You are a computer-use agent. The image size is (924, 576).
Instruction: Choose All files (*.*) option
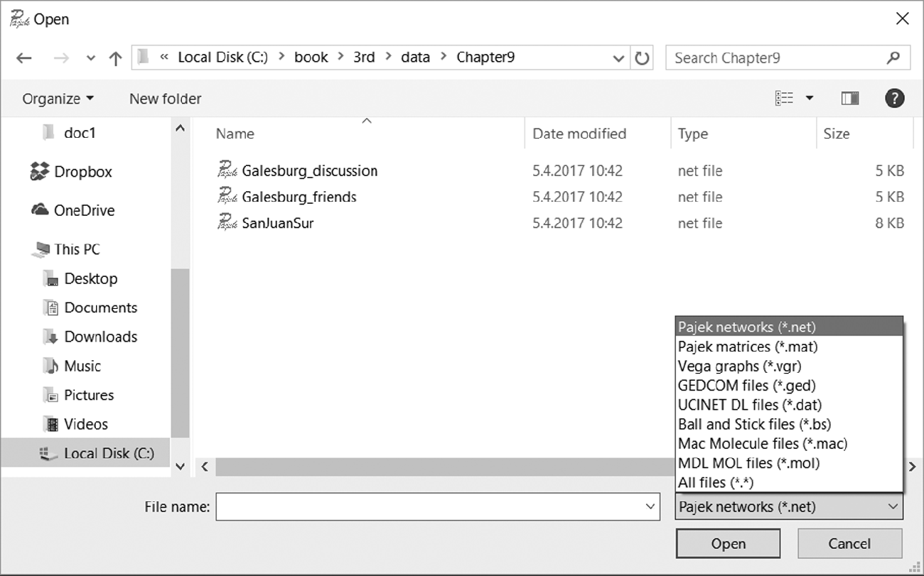[789, 482]
